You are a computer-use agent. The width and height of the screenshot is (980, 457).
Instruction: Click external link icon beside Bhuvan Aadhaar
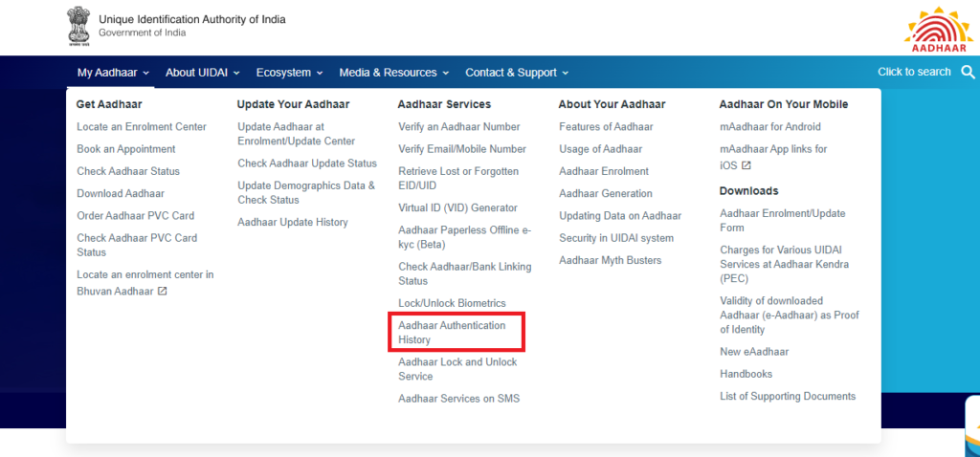[x=163, y=291]
